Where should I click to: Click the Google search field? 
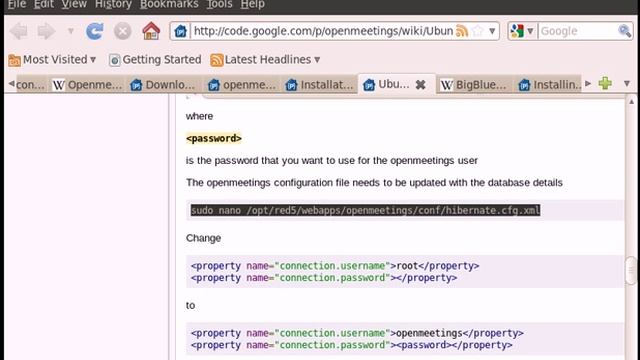point(578,31)
